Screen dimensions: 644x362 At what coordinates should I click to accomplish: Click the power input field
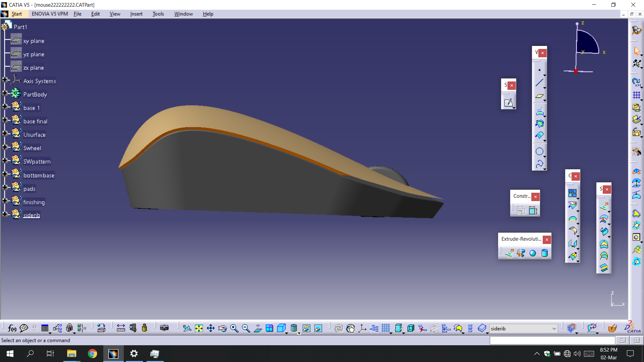552,340
